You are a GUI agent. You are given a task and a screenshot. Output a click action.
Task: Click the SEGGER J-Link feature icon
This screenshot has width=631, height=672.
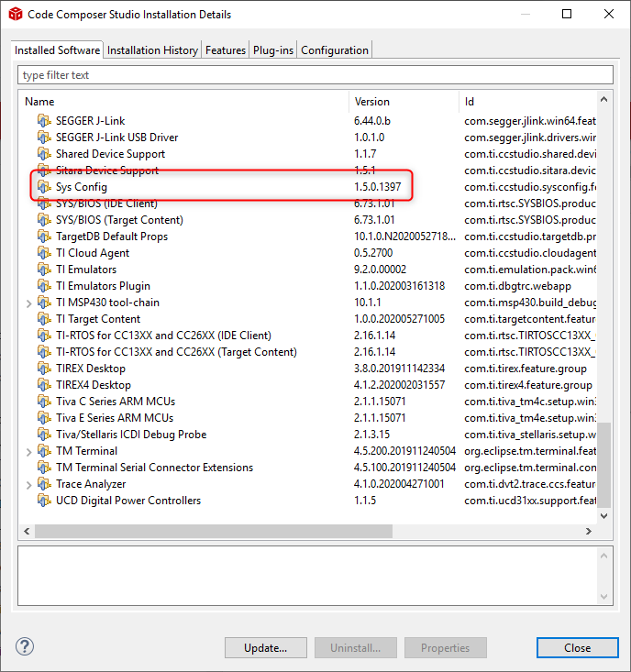[44, 121]
